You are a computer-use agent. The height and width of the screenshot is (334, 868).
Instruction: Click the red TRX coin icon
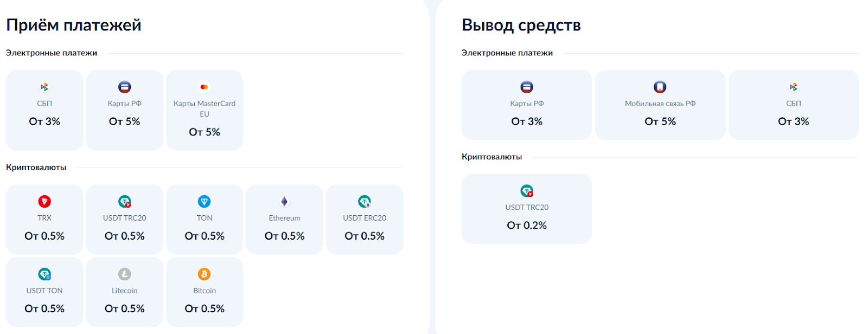tap(44, 202)
